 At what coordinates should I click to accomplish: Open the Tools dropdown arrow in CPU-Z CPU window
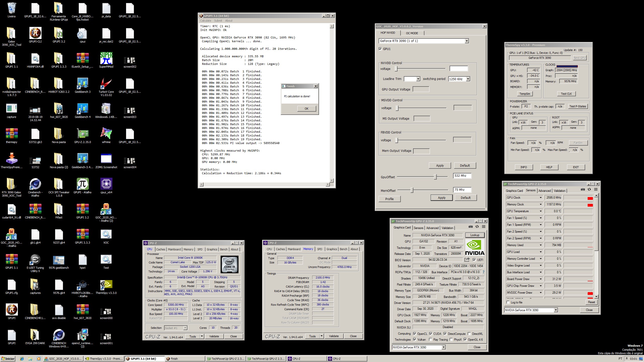point(202,336)
